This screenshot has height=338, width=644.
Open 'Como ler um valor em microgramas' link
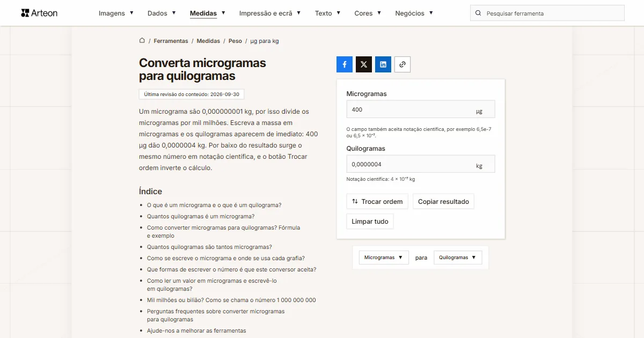(212, 285)
